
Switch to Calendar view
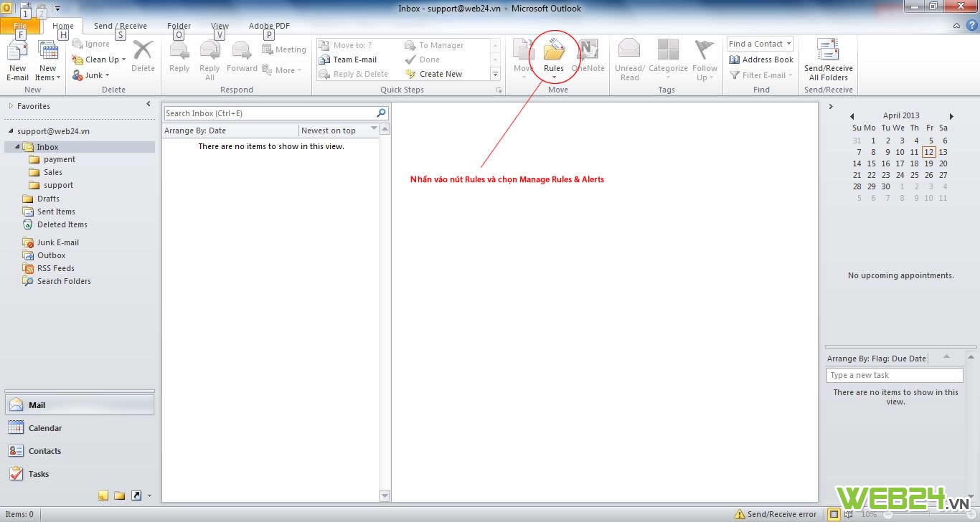point(79,428)
